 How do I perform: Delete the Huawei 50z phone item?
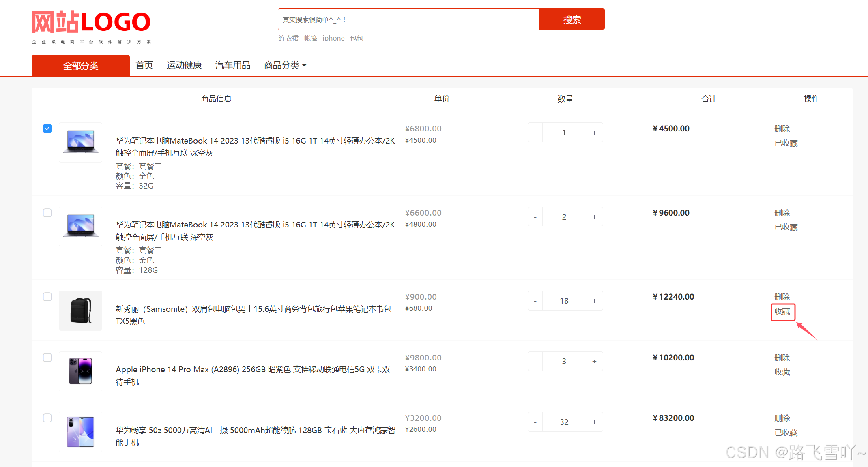(782, 418)
